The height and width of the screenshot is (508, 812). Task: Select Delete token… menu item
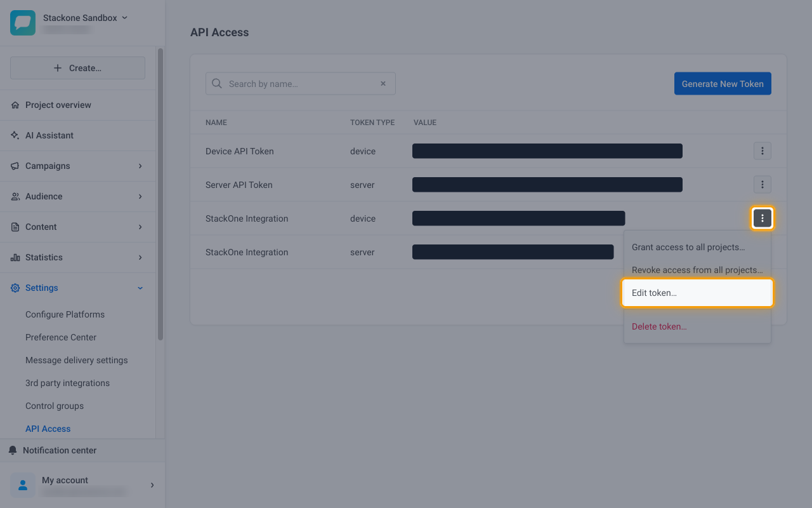pos(697,326)
